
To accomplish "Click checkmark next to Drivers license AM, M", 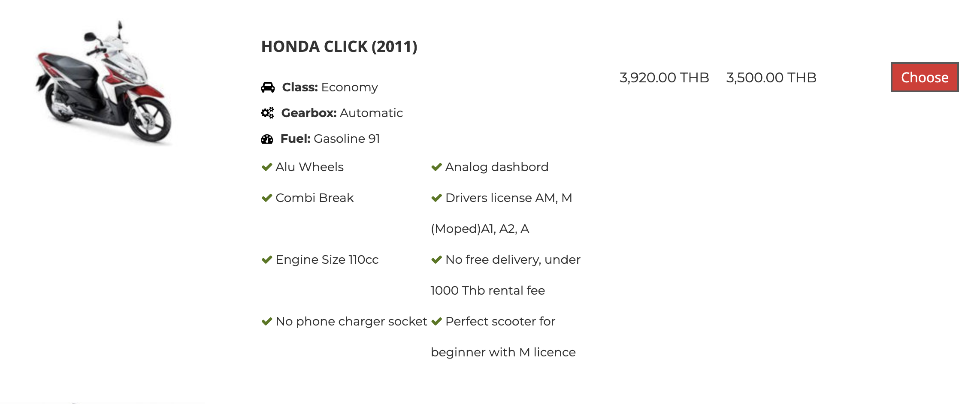I will [436, 198].
